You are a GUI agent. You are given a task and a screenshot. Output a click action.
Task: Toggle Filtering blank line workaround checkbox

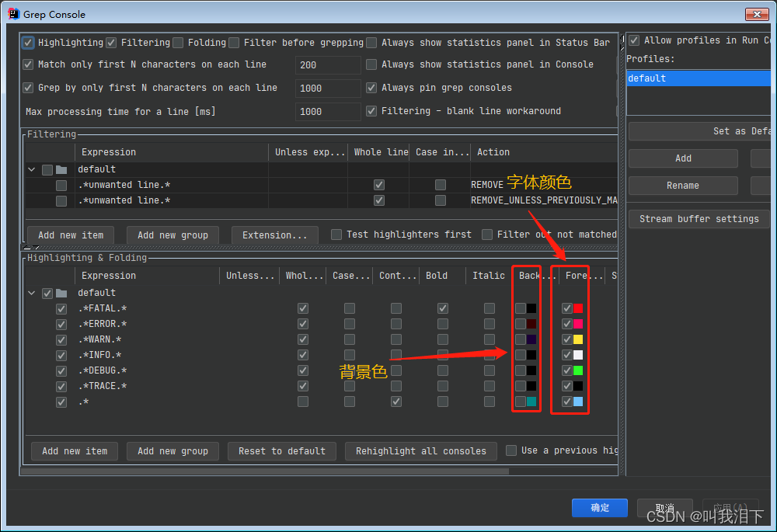[371, 111]
